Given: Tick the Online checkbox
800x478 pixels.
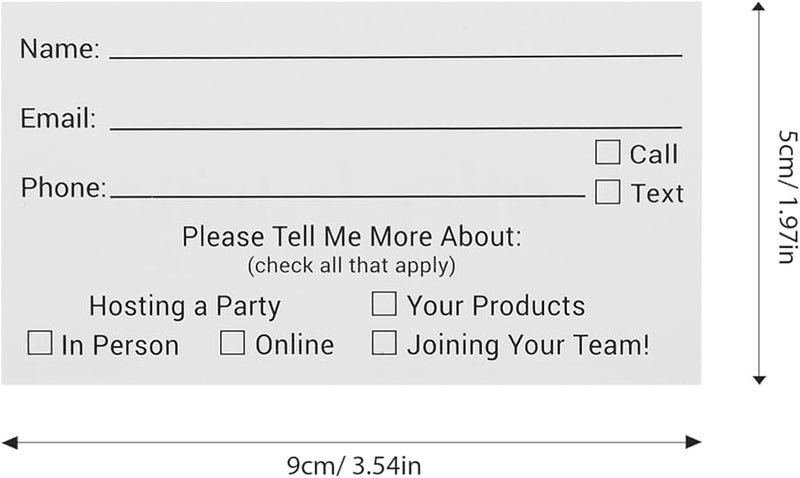Looking at the screenshot, I should (232, 344).
